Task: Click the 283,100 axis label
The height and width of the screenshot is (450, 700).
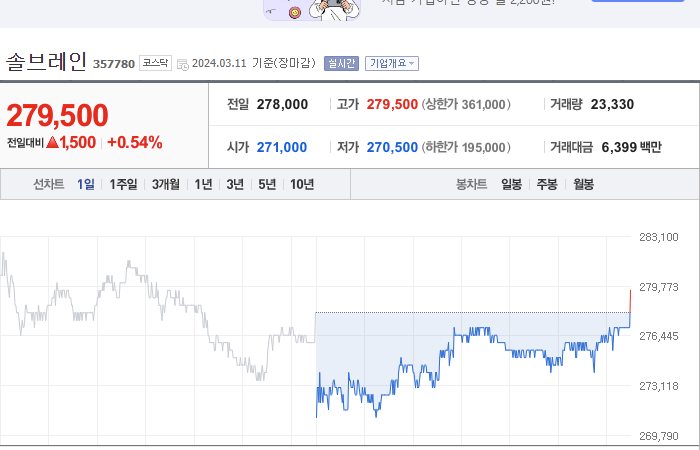Action: tap(658, 237)
